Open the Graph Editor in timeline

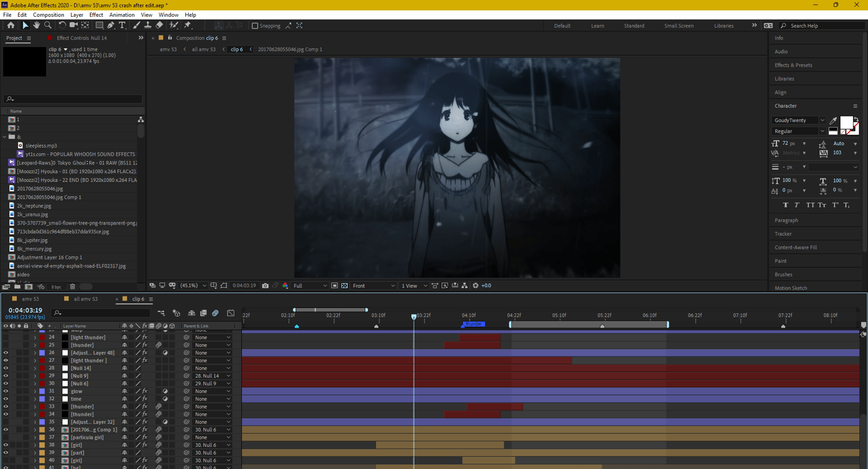click(231, 313)
